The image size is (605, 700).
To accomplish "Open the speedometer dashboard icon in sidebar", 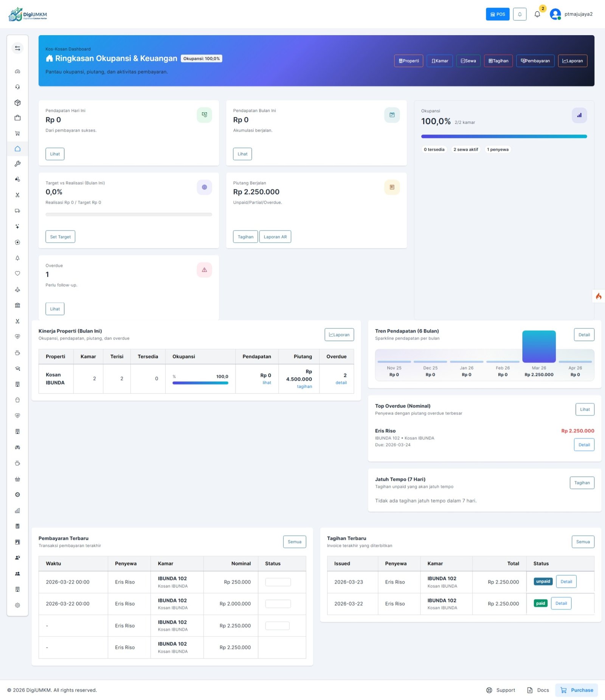I will [x=17, y=71].
